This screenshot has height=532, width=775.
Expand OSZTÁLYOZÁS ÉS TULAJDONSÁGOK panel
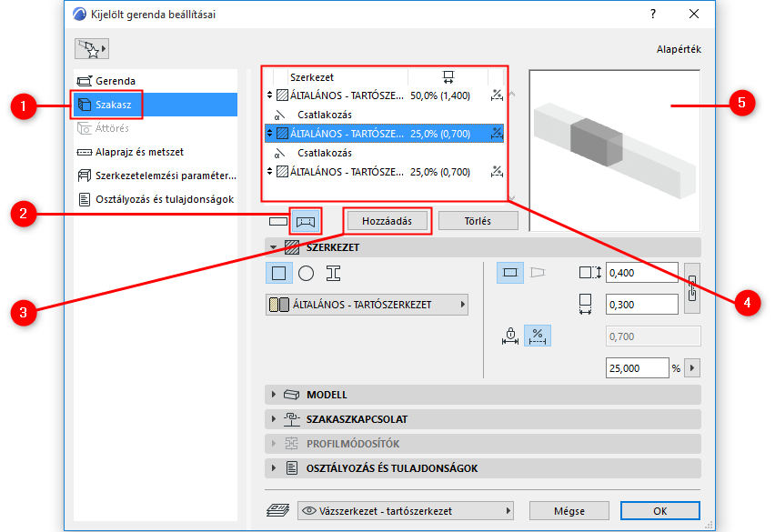pos(273,467)
